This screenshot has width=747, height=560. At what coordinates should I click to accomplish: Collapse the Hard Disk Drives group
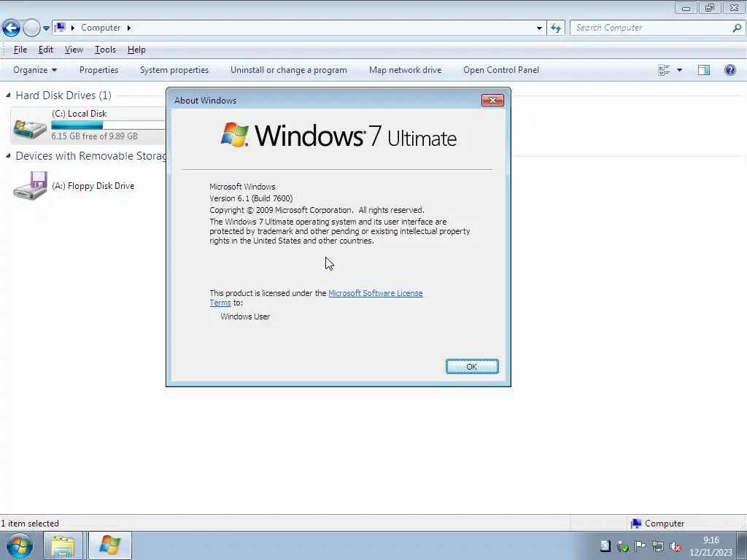[x=8, y=96]
